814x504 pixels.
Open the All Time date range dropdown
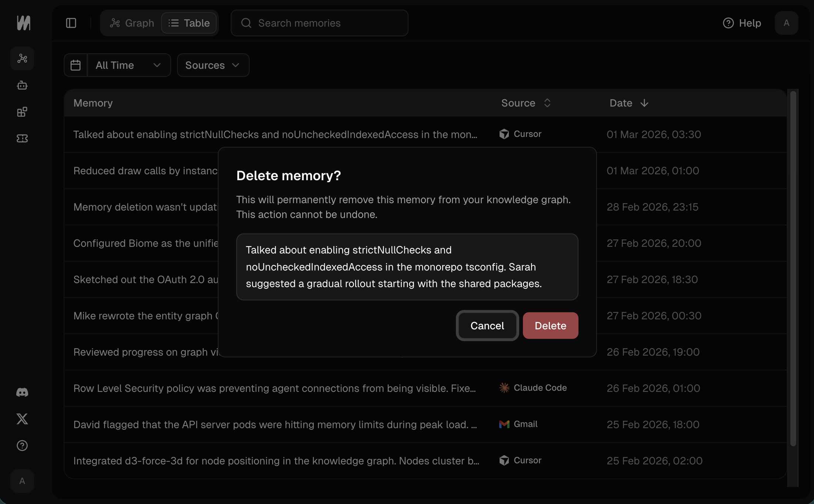[x=129, y=65]
